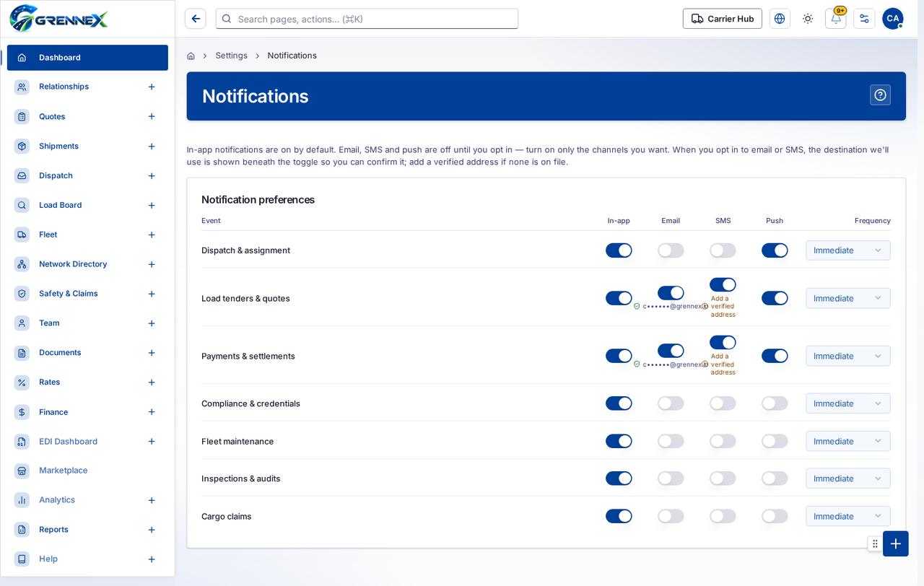
Task: Enable SMS for Cargo claims
Action: [x=723, y=516]
